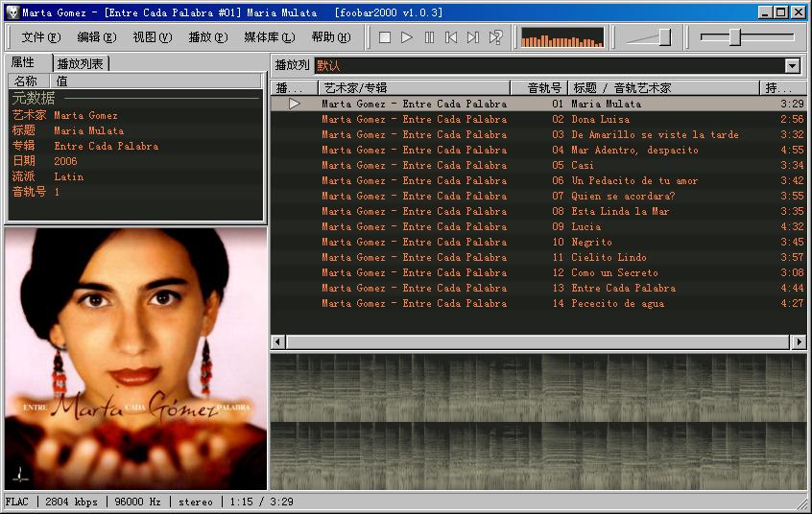This screenshot has height=514, width=812.
Task: Select track 05 Casi
Action: pyautogui.click(x=538, y=165)
